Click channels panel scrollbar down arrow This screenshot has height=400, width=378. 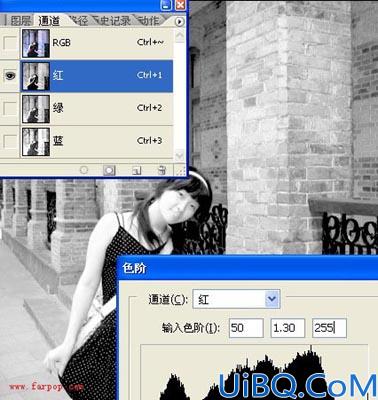point(180,155)
